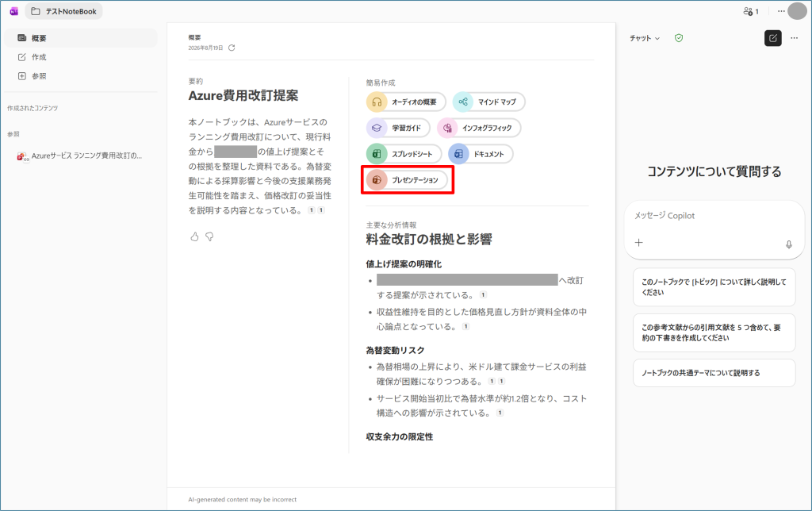
Task: Select the 引用文献を5つ含めて prompt suggestion
Action: [x=714, y=332]
